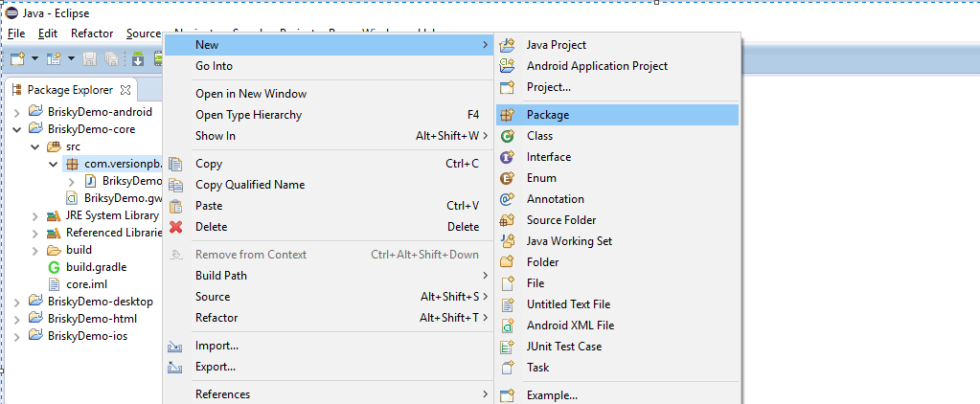Click the JRE System Library icon
This screenshot has width=980, height=404.
point(54,216)
